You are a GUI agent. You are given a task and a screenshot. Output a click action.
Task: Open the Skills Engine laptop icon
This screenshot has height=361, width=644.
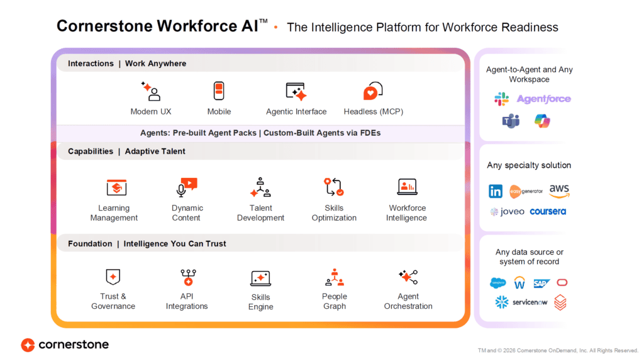point(261,278)
